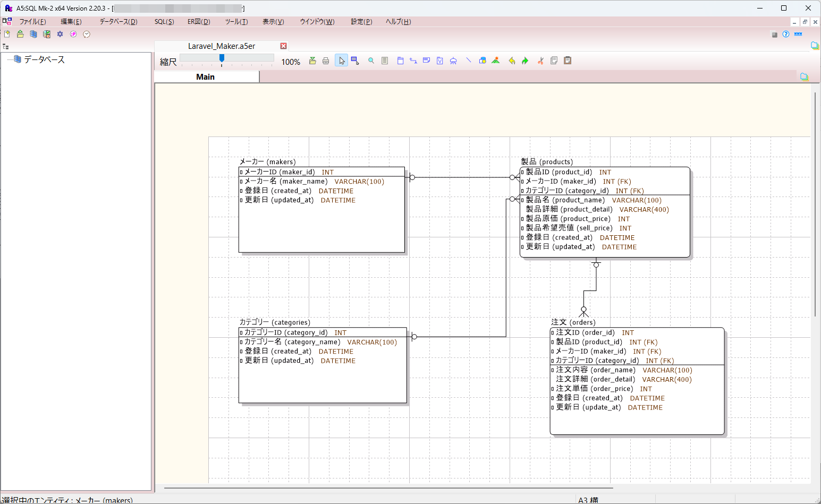Click the print icon in the ER toolbar
Image resolution: width=821 pixels, height=504 pixels.
(326, 61)
